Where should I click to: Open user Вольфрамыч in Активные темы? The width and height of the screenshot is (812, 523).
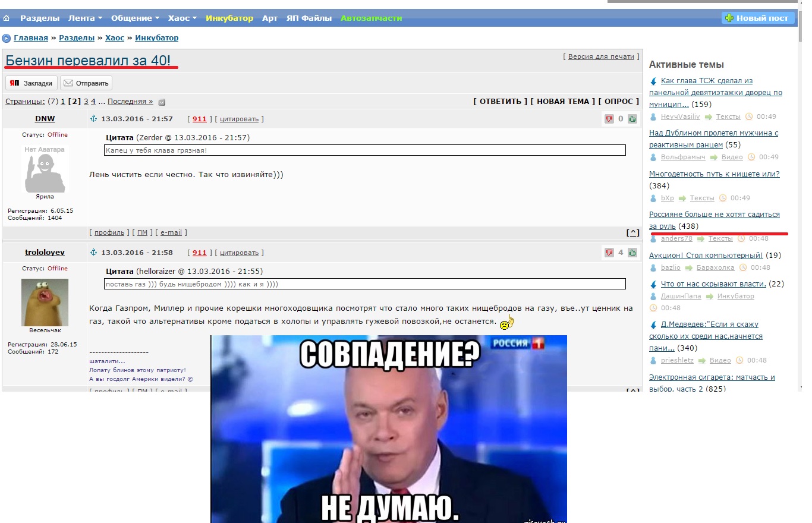click(683, 157)
